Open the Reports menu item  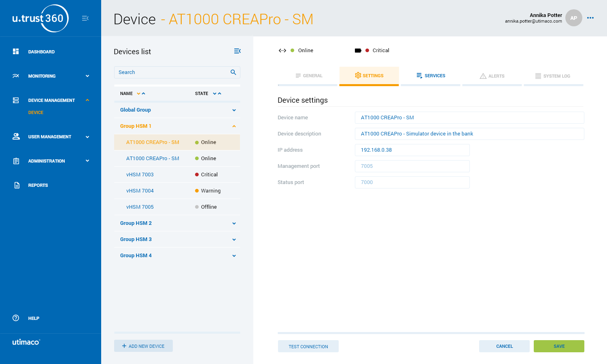pos(38,185)
